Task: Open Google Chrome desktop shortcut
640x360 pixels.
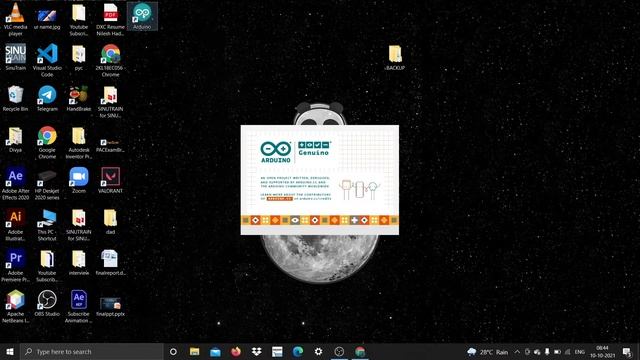Action: tap(47, 142)
